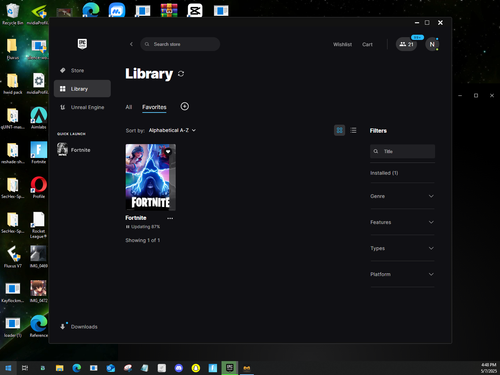Expand the Types filter

(x=402, y=248)
